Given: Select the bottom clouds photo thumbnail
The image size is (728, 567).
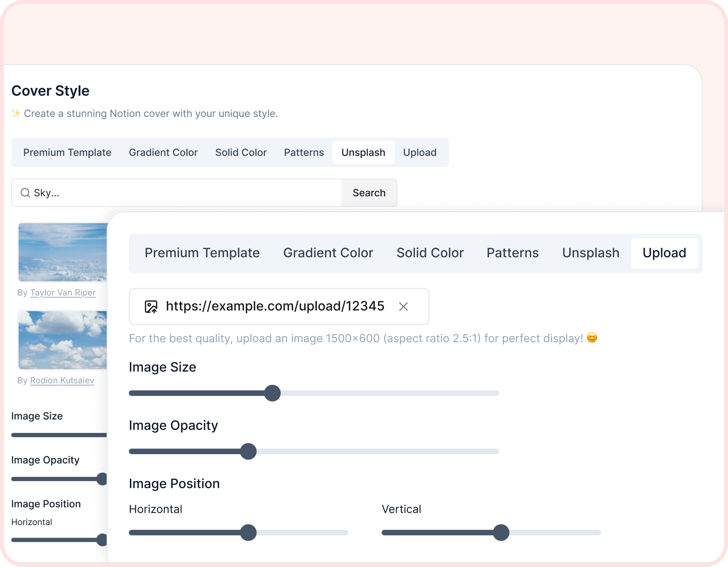Looking at the screenshot, I should pyautogui.click(x=63, y=340).
